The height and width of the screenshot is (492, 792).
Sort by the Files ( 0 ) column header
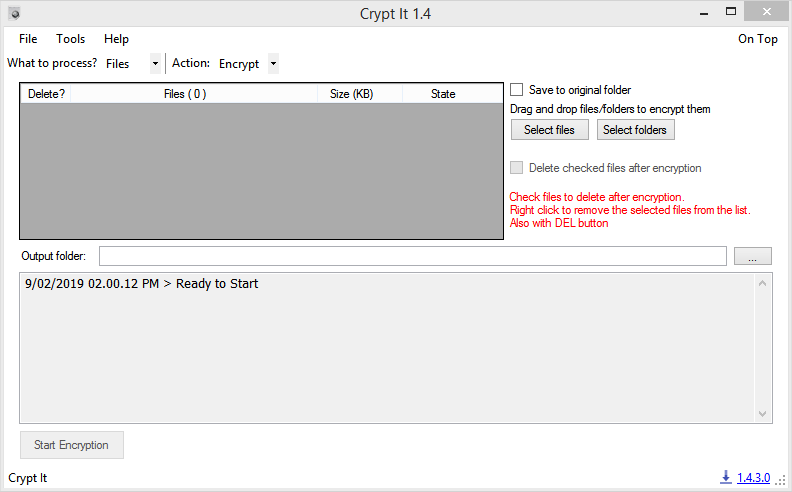pos(194,94)
